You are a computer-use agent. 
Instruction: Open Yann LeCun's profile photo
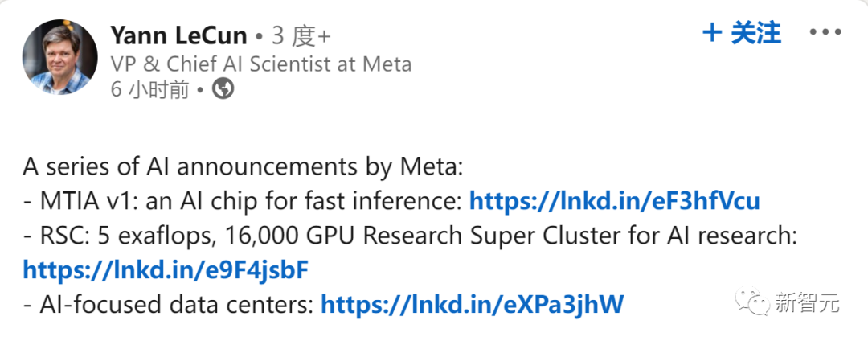click(x=59, y=57)
